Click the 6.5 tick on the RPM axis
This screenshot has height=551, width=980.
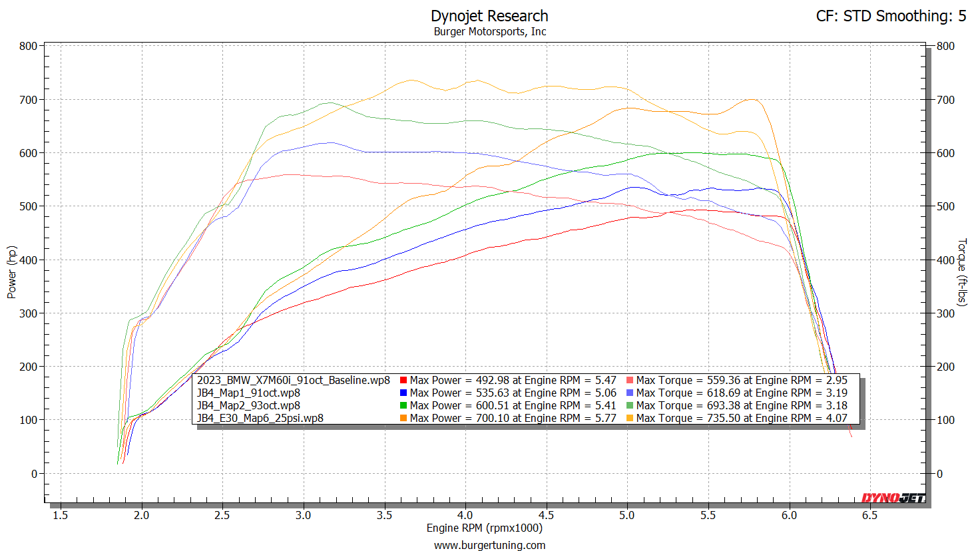pyautogui.click(x=869, y=515)
